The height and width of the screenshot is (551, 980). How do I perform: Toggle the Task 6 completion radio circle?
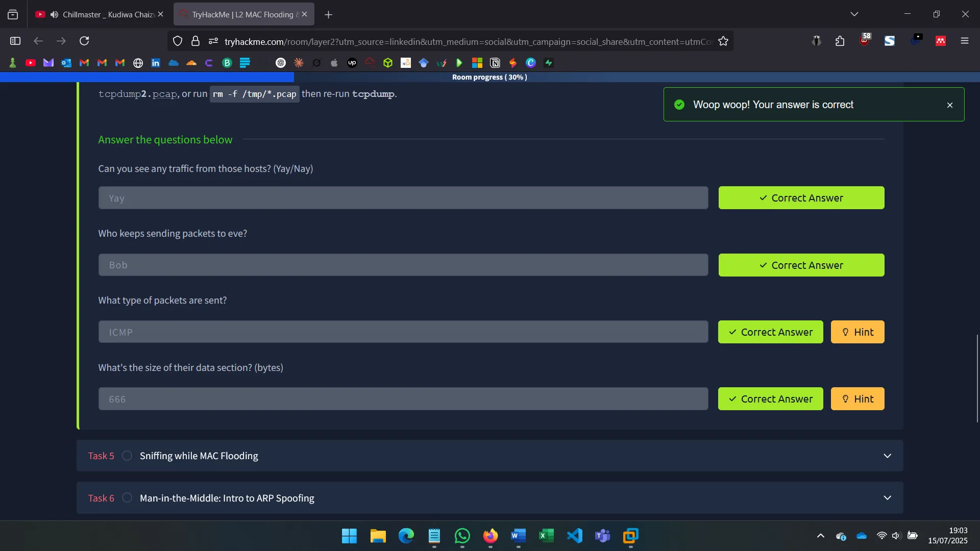point(127,497)
